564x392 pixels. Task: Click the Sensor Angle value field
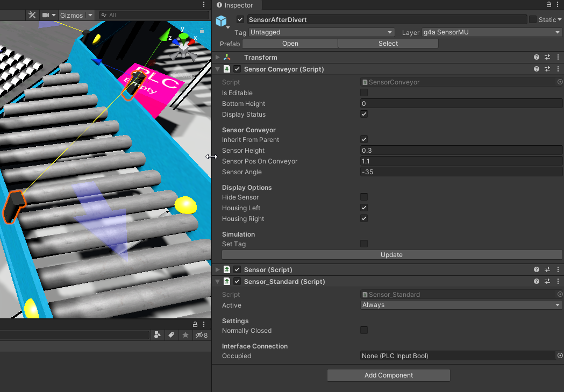point(461,172)
